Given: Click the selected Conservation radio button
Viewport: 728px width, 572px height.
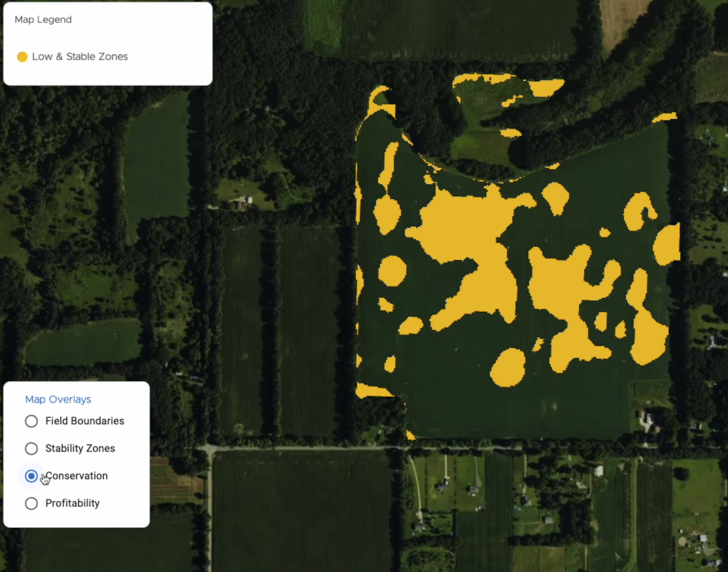Looking at the screenshot, I should pos(31,476).
